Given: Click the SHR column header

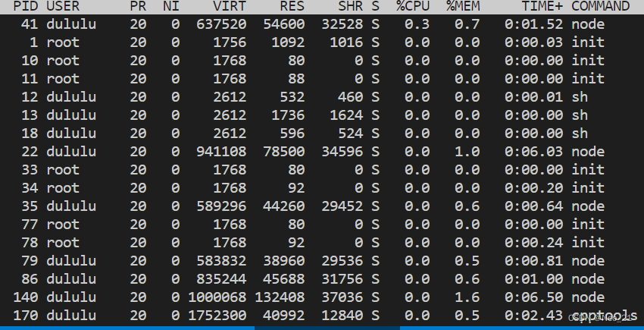Looking at the screenshot, I should click(350, 6).
